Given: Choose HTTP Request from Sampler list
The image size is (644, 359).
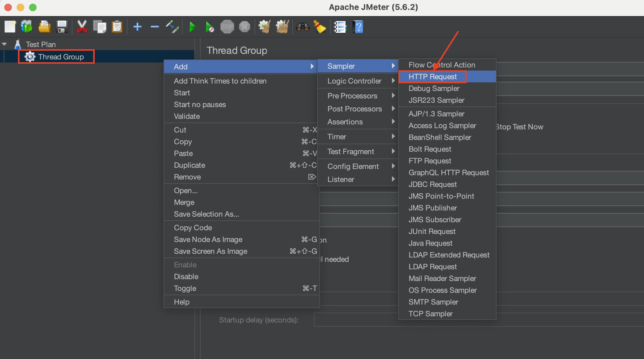Looking at the screenshot, I should 433,77.
